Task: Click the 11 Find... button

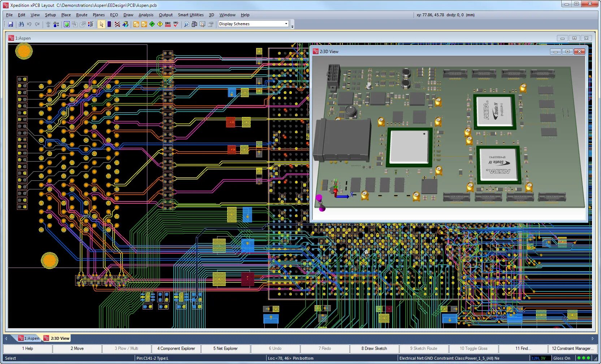Action: point(523,348)
